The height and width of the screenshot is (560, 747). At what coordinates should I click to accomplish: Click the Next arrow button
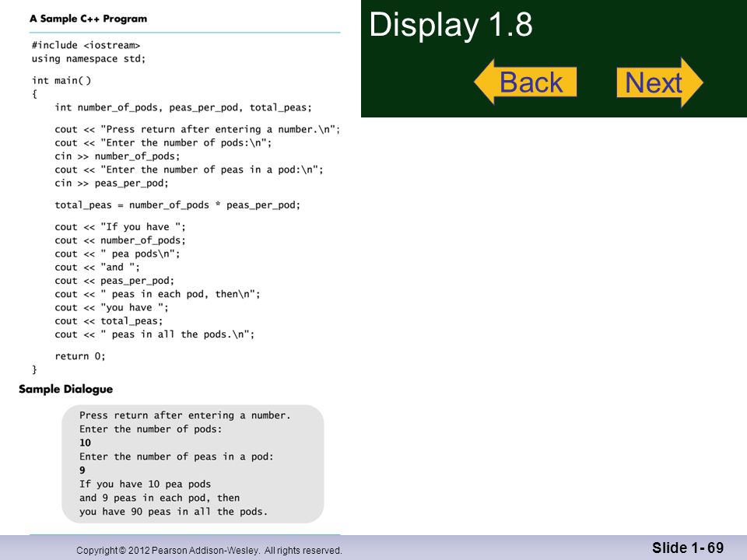[660, 82]
